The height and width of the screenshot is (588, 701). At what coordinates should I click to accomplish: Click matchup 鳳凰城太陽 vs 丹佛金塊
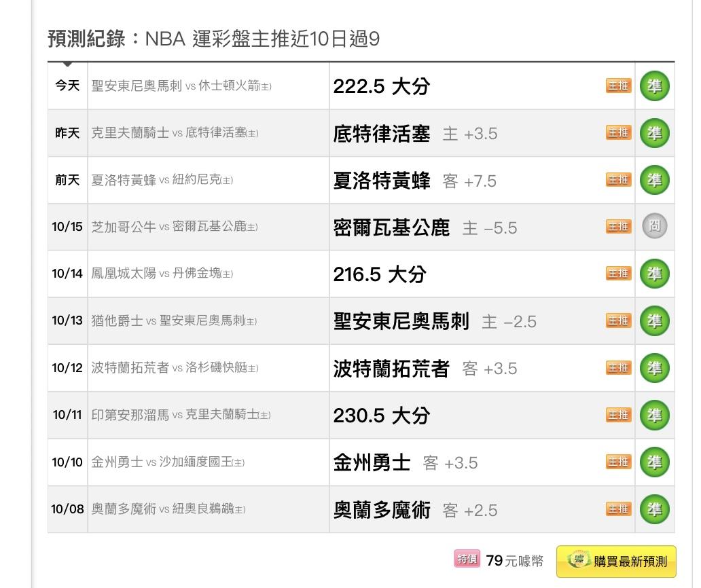coord(162,274)
